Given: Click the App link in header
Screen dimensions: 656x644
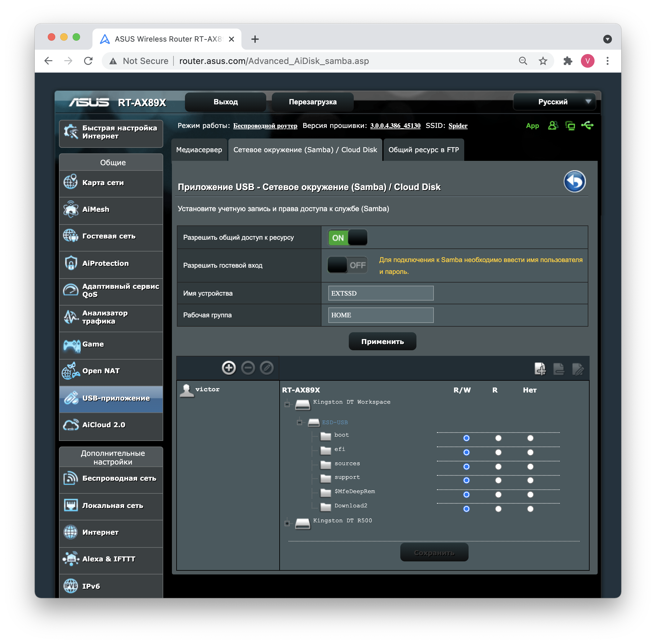Looking at the screenshot, I should (x=532, y=126).
